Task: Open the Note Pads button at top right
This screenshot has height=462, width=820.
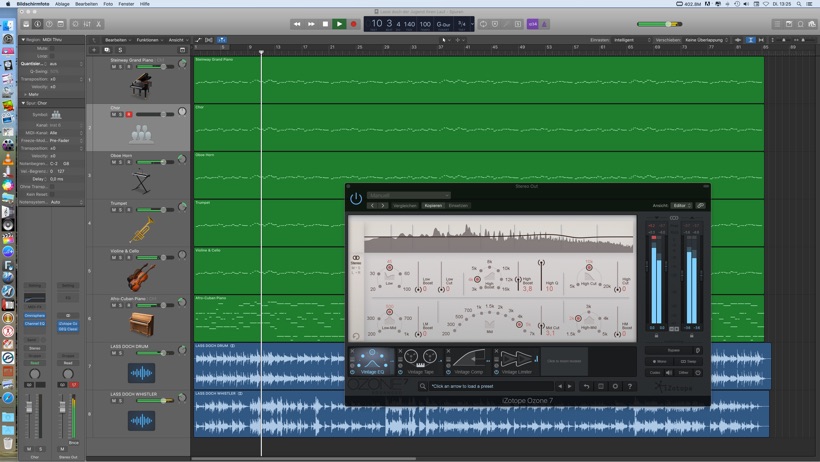Action: point(789,24)
